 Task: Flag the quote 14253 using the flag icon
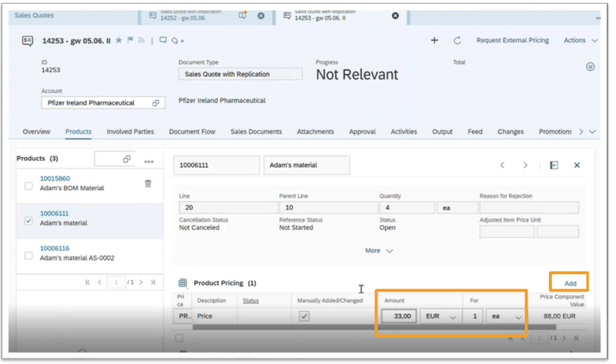tap(130, 40)
